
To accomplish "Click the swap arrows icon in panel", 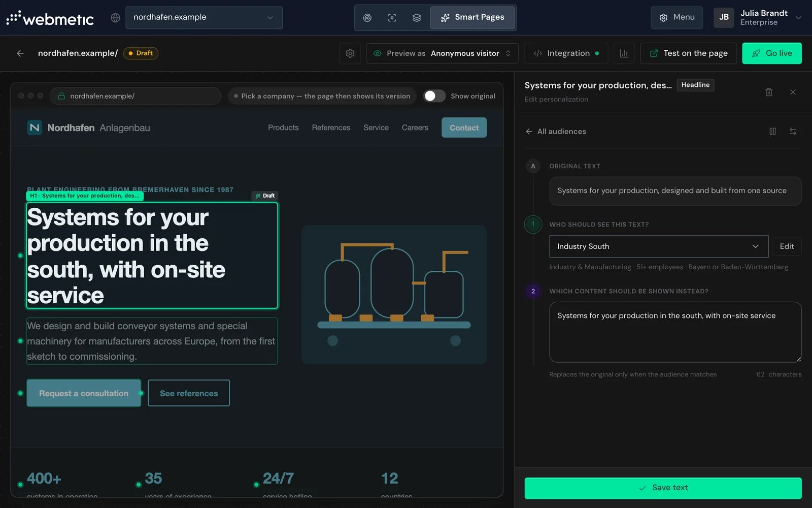I will pos(793,132).
